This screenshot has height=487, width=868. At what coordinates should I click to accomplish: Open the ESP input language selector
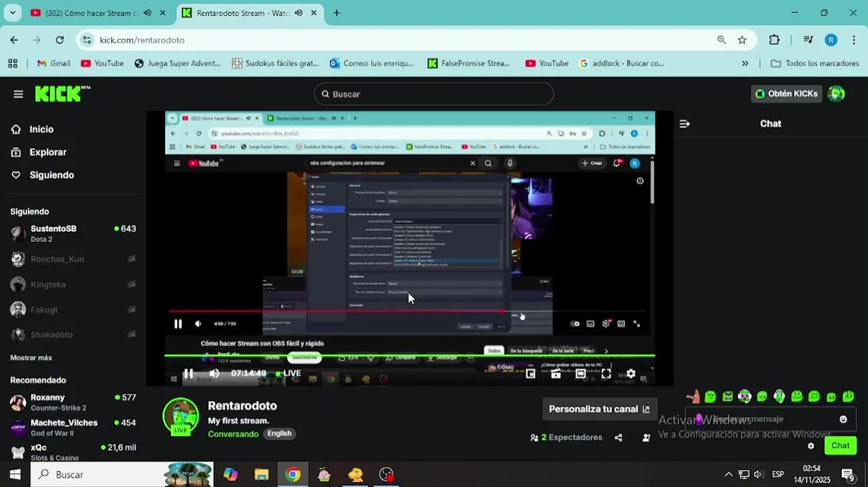point(778,475)
